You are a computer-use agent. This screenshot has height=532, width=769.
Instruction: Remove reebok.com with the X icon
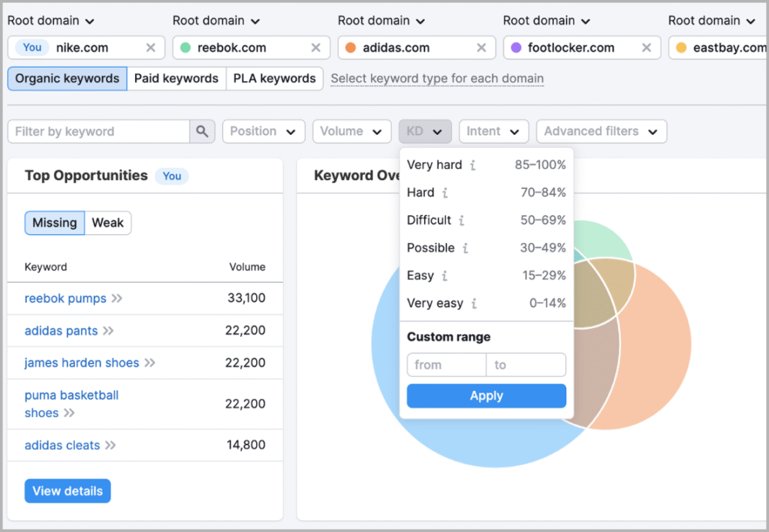[x=316, y=47]
